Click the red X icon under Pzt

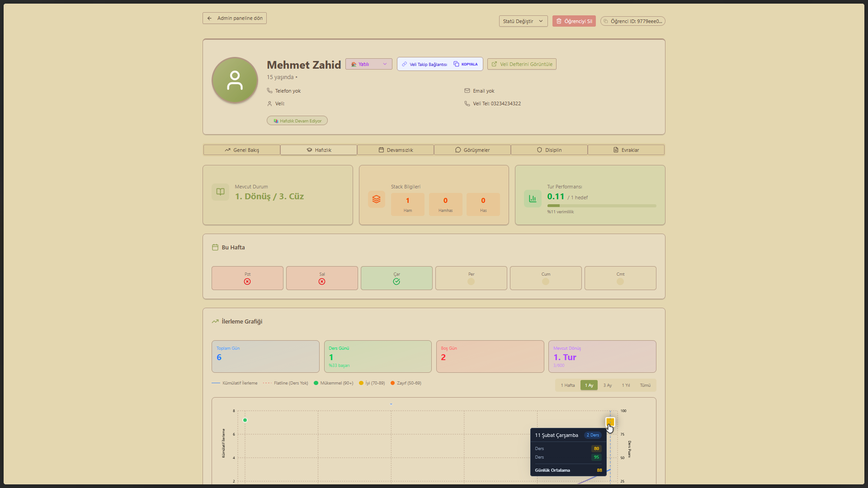[x=247, y=282]
